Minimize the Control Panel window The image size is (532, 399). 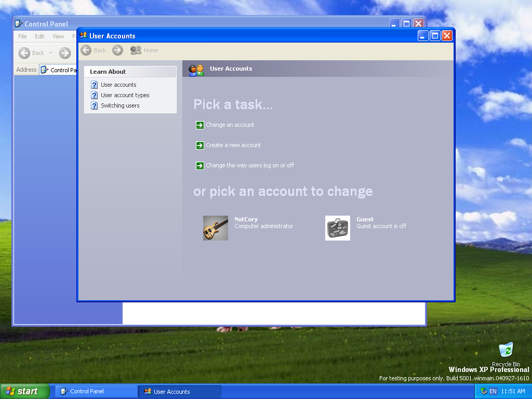pos(394,24)
